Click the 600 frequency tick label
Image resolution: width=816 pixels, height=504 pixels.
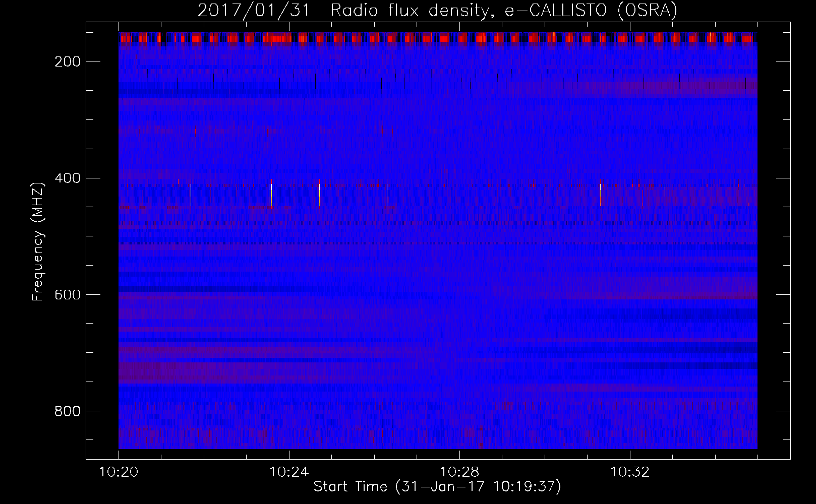tap(68, 294)
